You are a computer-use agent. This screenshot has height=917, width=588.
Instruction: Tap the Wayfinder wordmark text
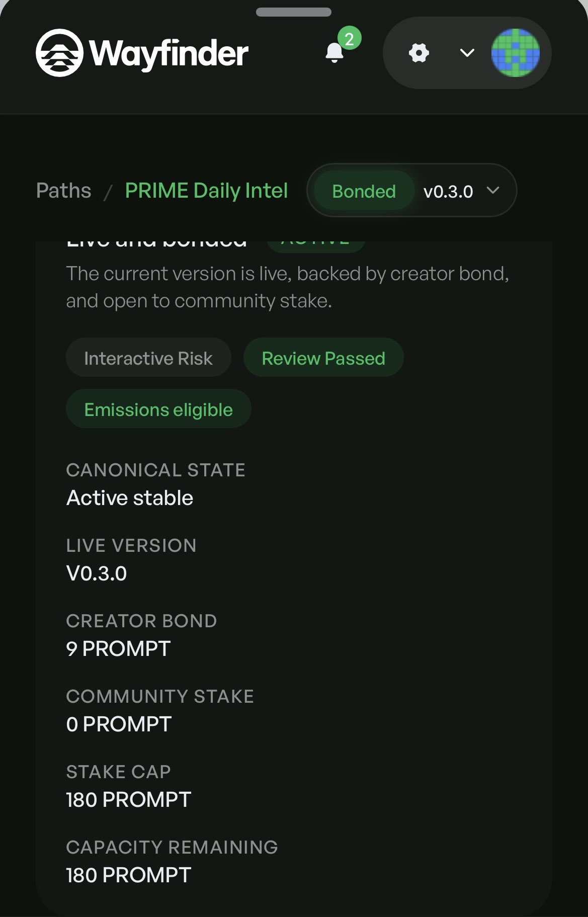(169, 54)
